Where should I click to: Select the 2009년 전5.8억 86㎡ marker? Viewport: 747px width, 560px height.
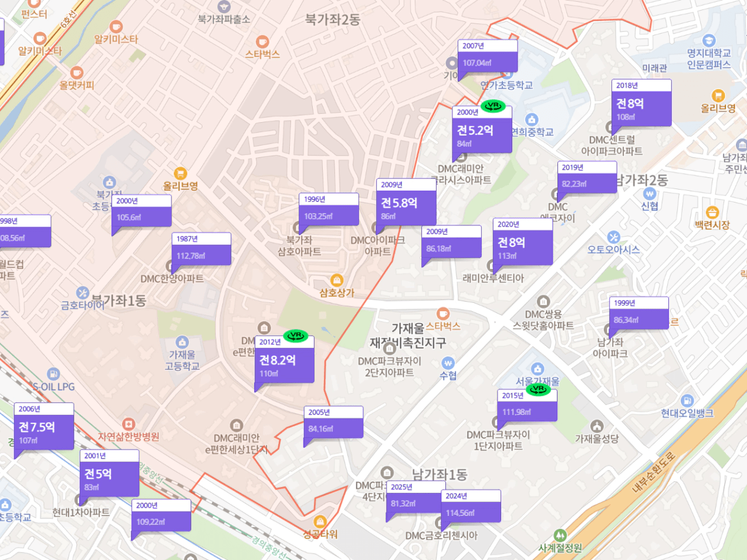(406, 202)
